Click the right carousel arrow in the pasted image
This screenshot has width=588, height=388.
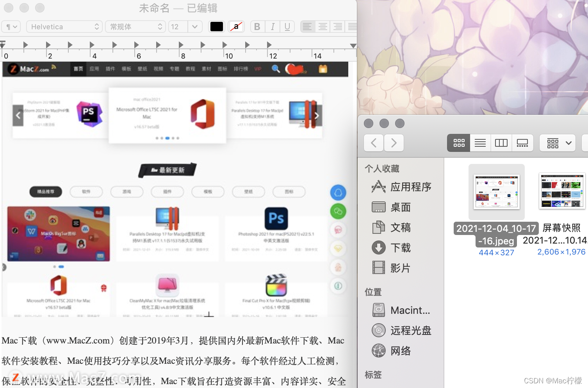pos(317,116)
